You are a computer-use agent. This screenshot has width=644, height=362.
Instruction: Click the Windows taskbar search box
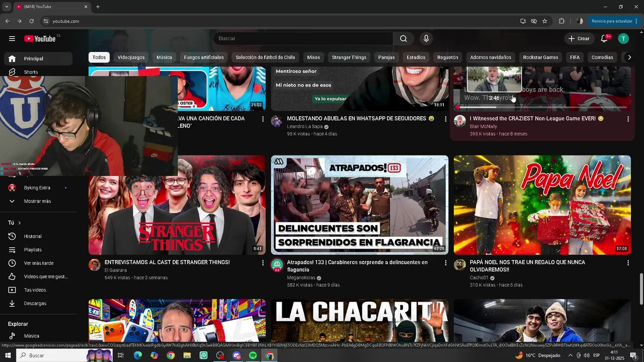tap(65, 355)
